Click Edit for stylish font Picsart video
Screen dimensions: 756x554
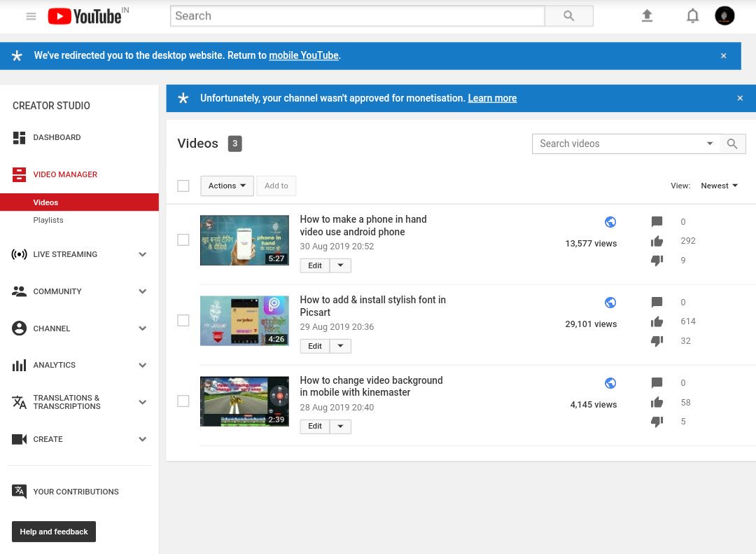[315, 346]
